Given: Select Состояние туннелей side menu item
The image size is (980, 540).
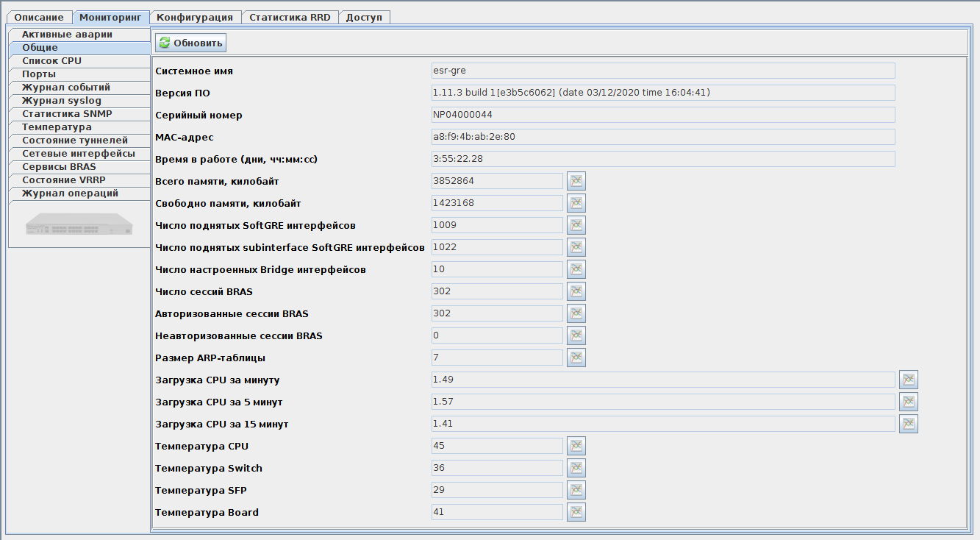Looking at the screenshot, I should point(75,141).
